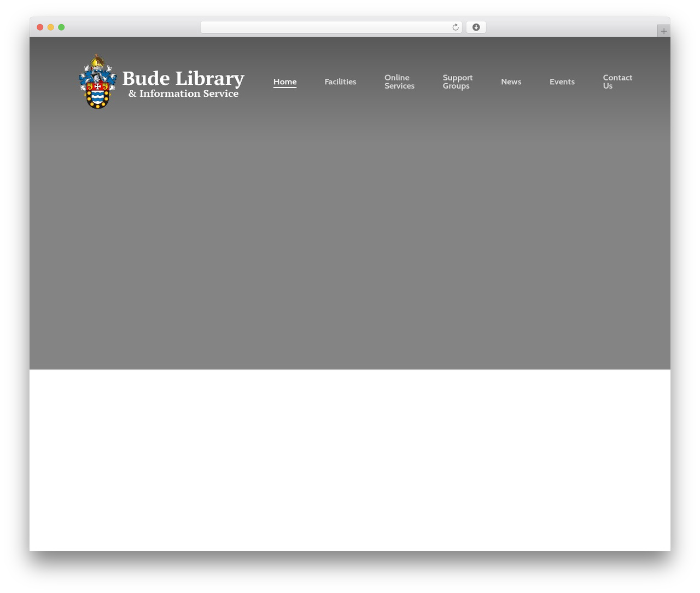Select Support Groups in navigation
The image size is (700, 593).
point(458,82)
